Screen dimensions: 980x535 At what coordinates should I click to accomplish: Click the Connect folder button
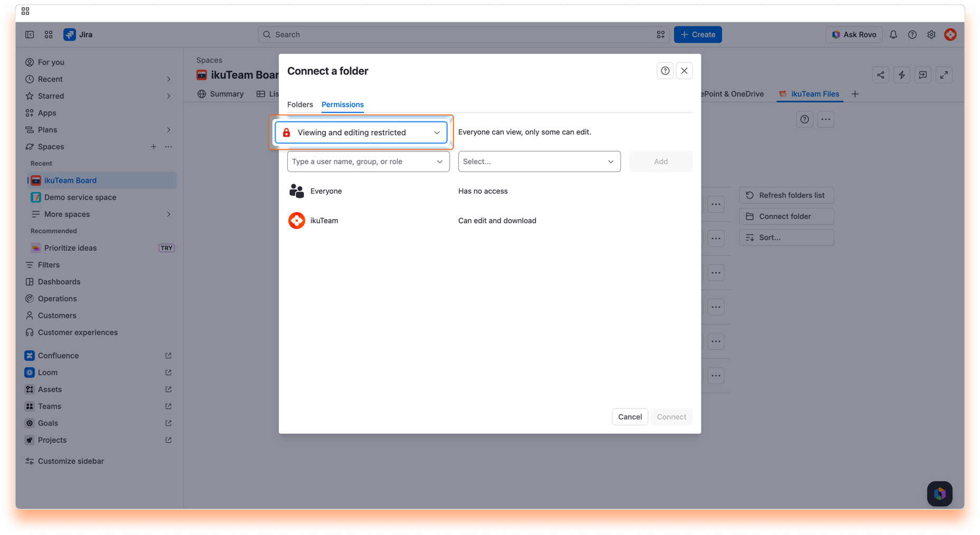786,216
